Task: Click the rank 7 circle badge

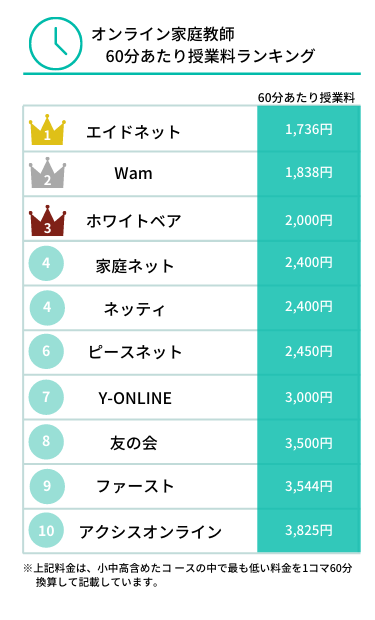Action: tap(46, 397)
